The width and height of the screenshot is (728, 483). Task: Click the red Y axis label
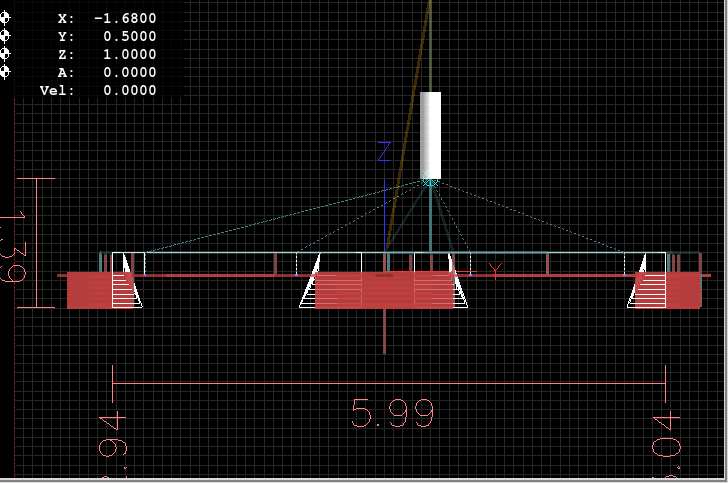coord(494,268)
